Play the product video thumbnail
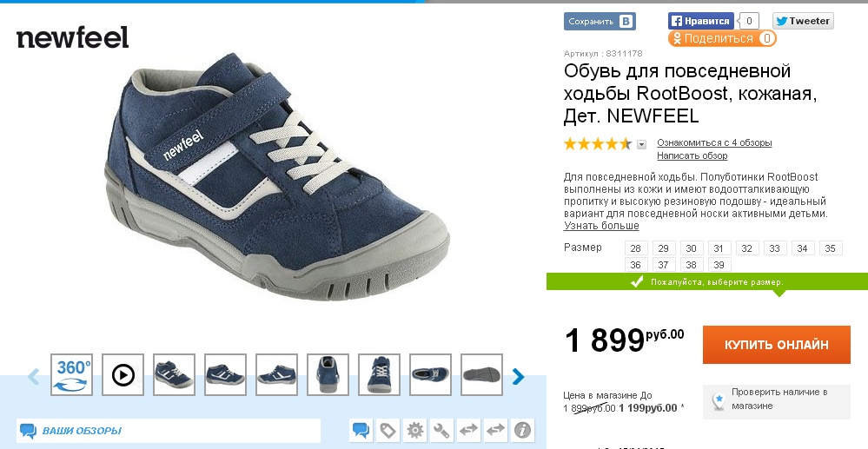Image resolution: width=868 pixels, height=449 pixels. click(123, 375)
